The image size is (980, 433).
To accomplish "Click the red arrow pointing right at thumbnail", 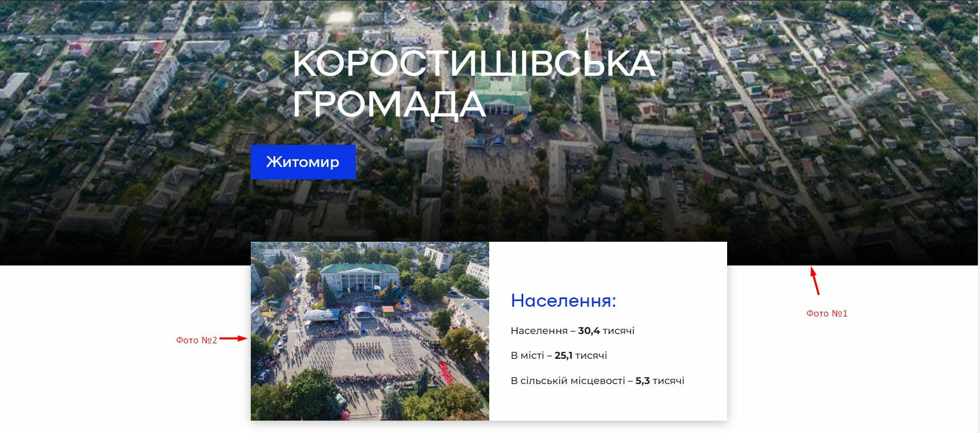I will click(234, 339).
